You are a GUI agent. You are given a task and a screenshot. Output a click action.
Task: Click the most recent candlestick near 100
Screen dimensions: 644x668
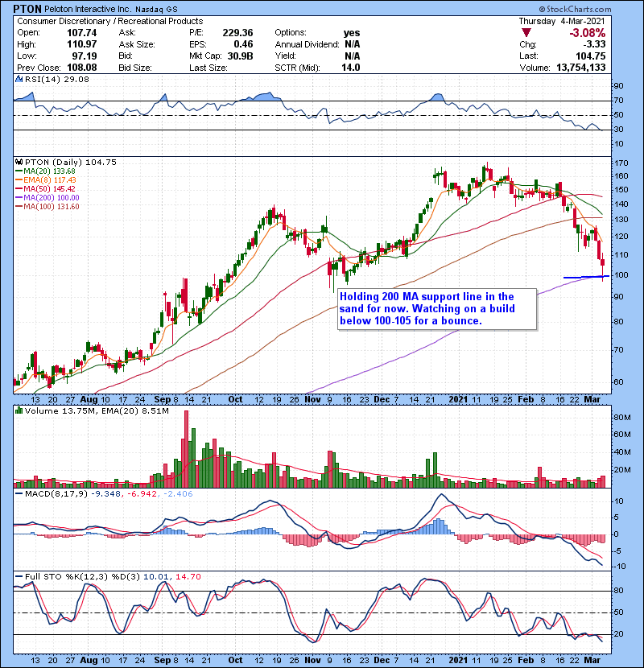coord(602,267)
